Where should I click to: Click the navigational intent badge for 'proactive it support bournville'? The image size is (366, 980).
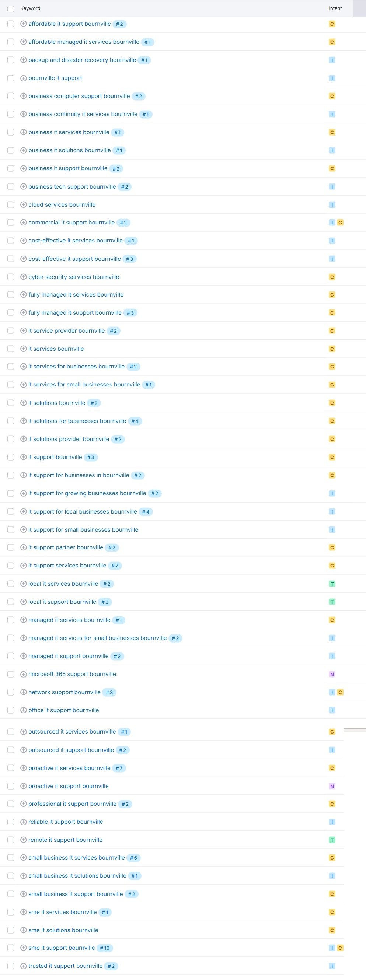click(332, 786)
